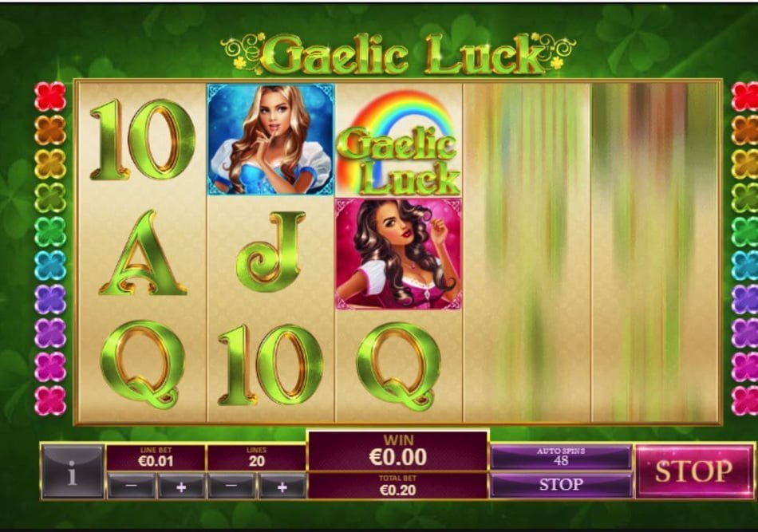Select the teal blue clover marker on left
Image resolution: width=758 pixels, height=532 pixels.
click(50, 266)
